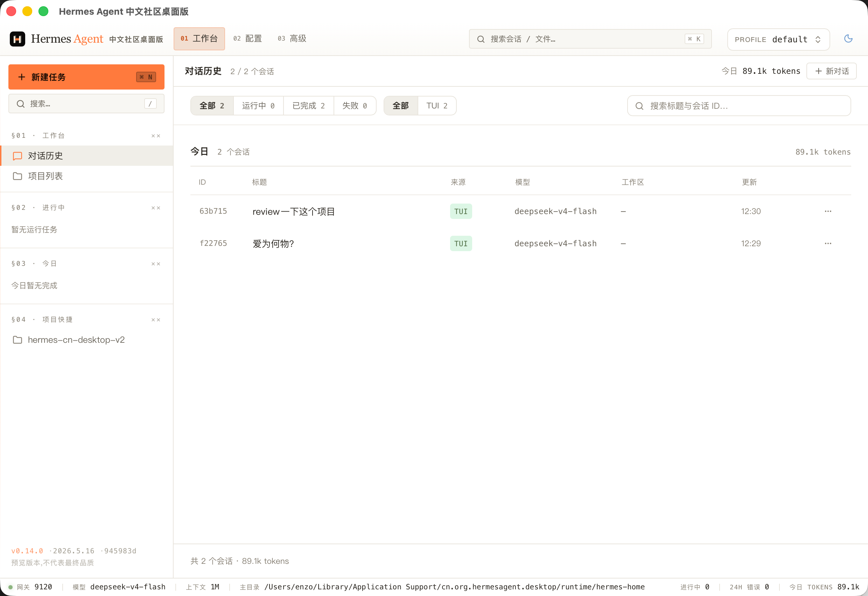Click the plus icon in 新建任务
868x596 pixels.
pos(22,77)
